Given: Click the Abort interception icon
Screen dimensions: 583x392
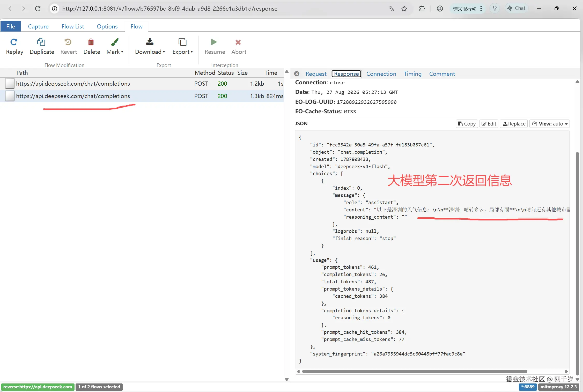Looking at the screenshot, I should [x=238, y=42].
